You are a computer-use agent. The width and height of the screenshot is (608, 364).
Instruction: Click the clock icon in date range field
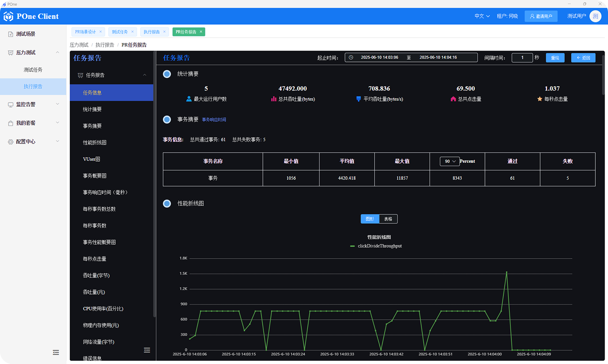(x=351, y=57)
